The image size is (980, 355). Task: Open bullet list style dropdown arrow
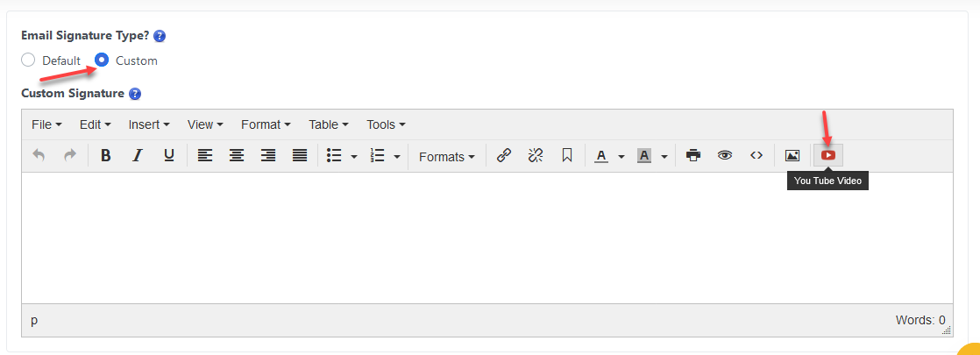pos(354,157)
